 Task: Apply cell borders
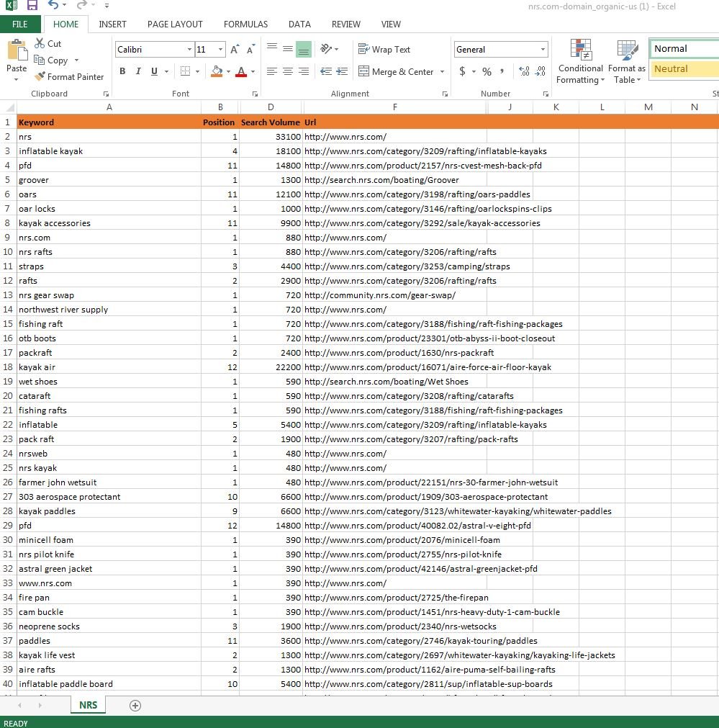pos(185,71)
